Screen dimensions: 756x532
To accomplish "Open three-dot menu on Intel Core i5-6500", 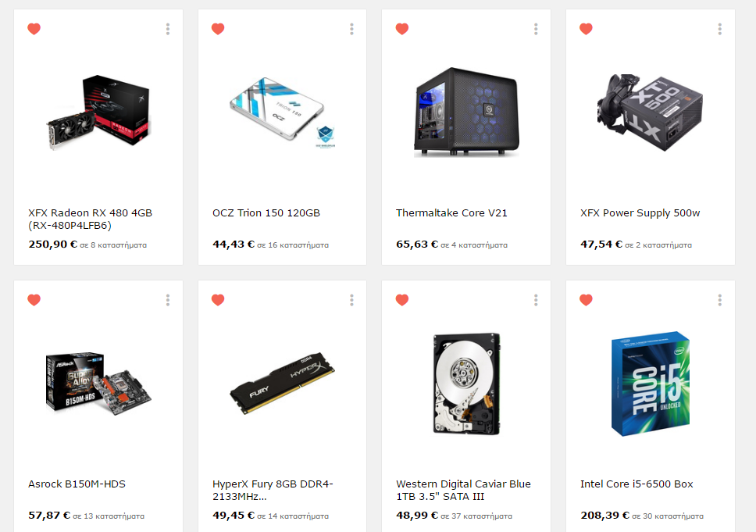I will tap(720, 300).
